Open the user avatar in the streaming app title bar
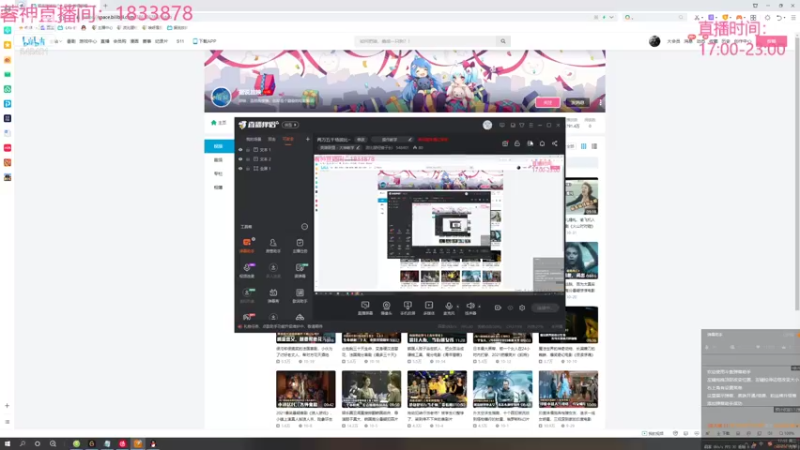This screenshot has width=800, height=450. click(x=487, y=125)
